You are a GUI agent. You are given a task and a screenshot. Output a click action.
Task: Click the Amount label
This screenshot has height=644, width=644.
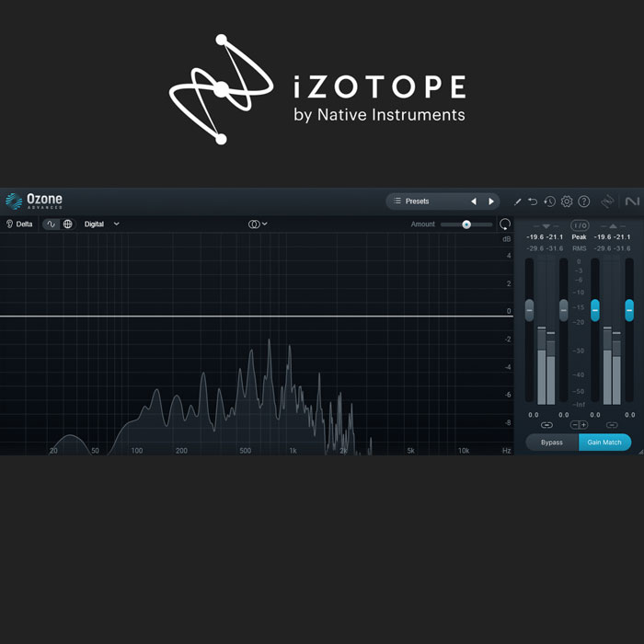[x=422, y=224]
